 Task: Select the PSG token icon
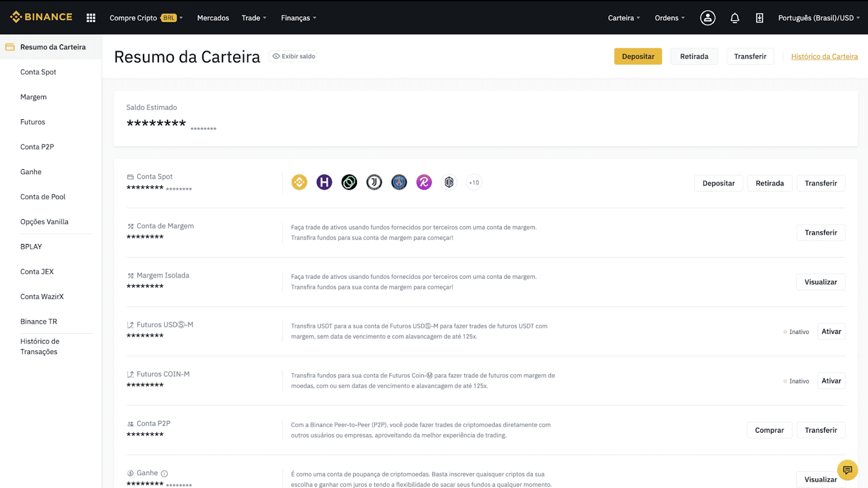click(399, 182)
